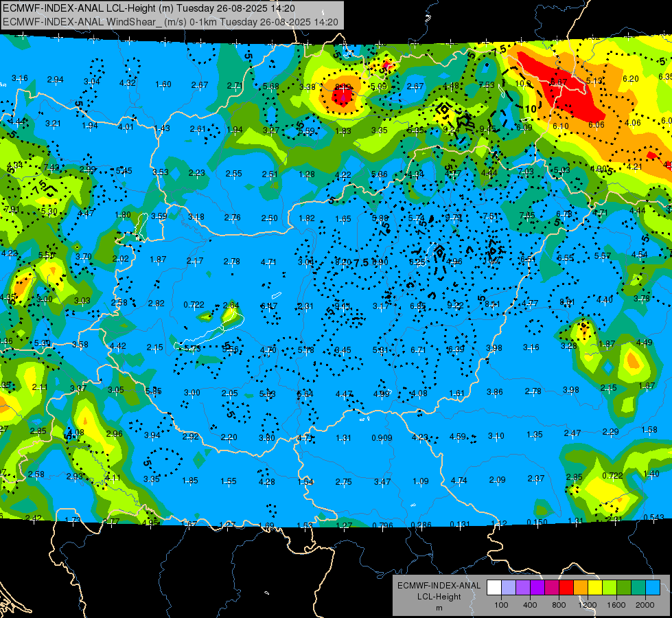Image resolution: width=672 pixels, height=618 pixels.
Task: Click the grid value 2.94
Action: pyautogui.click(x=56, y=80)
